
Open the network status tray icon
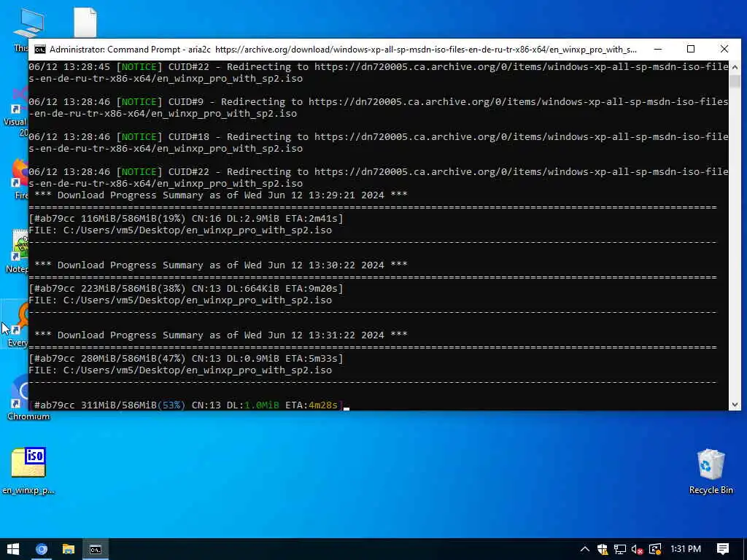620,549
